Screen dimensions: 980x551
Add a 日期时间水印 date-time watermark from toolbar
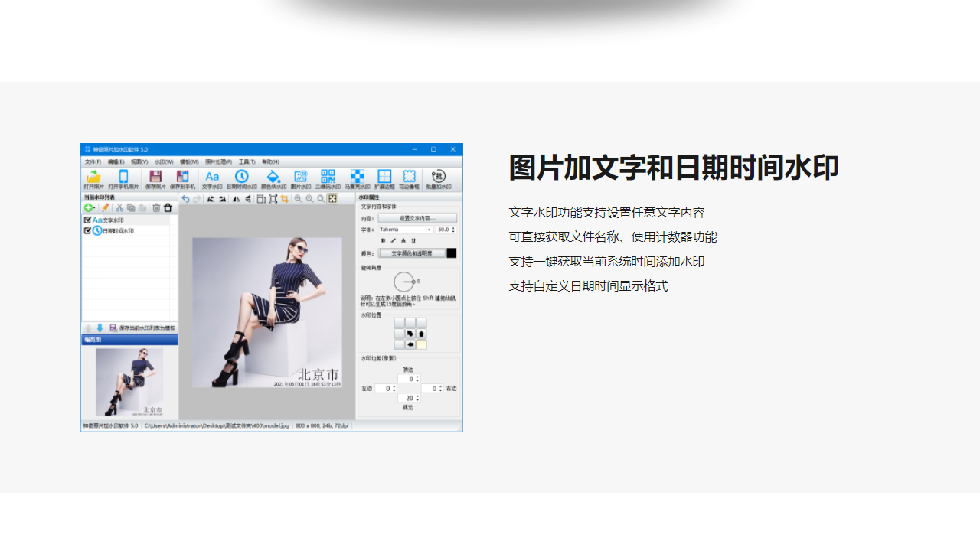pyautogui.click(x=241, y=179)
